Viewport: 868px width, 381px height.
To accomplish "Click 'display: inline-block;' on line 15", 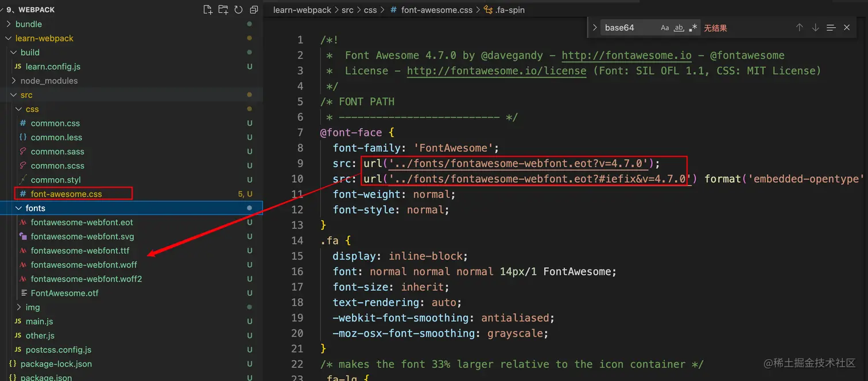I will pyautogui.click(x=400, y=256).
